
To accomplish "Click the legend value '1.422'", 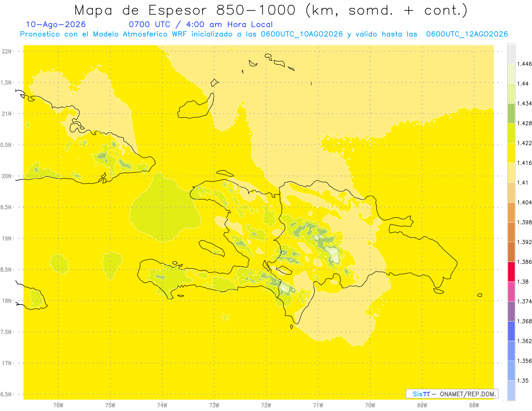I will [x=524, y=143].
